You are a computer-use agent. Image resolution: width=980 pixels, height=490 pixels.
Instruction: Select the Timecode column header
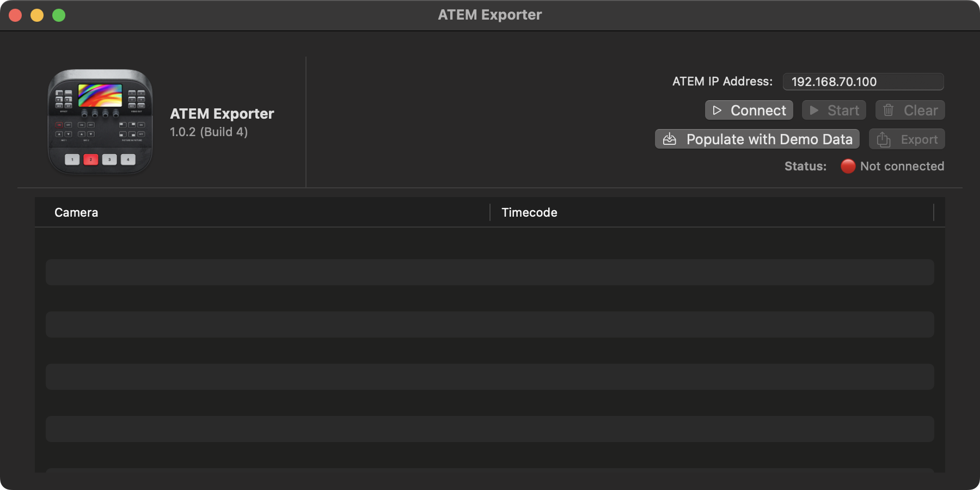click(x=529, y=212)
